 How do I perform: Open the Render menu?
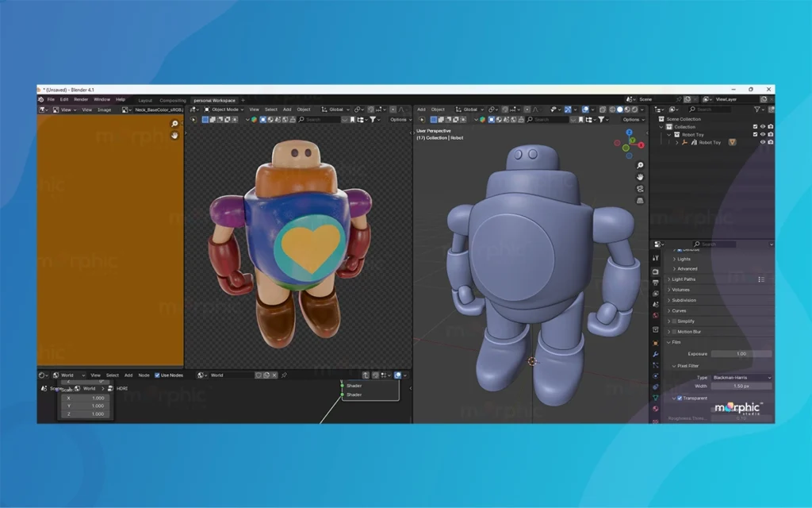tap(81, 99)
